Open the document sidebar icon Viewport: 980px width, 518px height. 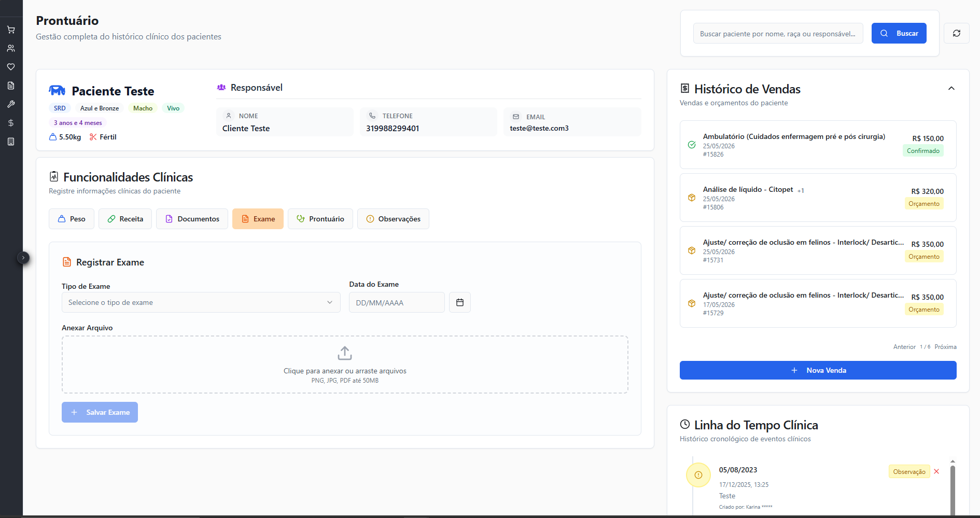(11, 86)
